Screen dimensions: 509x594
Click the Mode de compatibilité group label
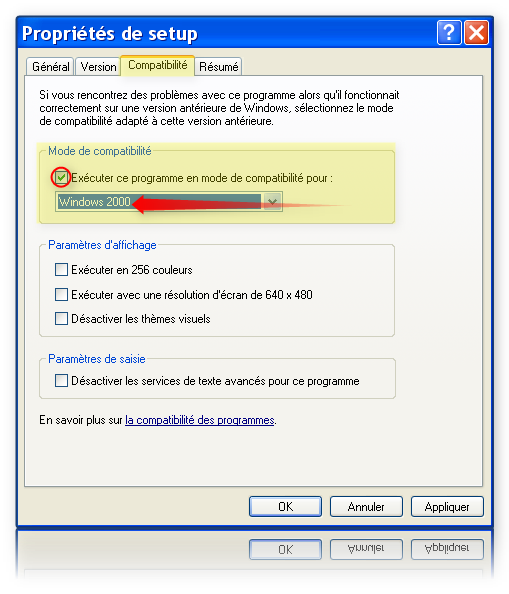(x=100, y=151)
